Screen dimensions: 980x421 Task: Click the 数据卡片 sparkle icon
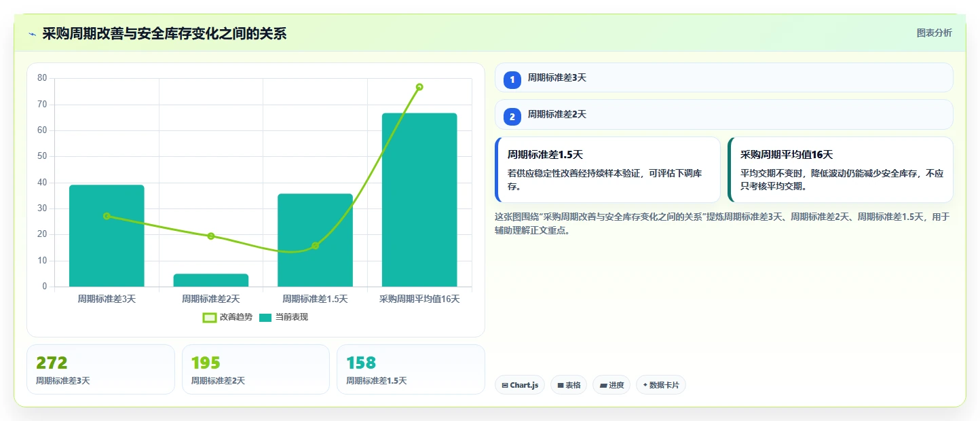pos(645,386)
